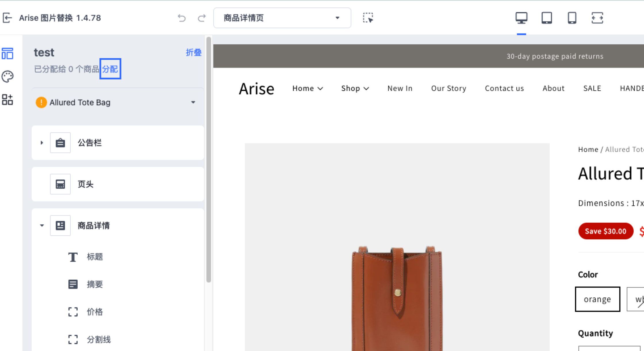The height and width of the screenshot is (351, 644).
Task: Open the theme style palette icon
Action: point(7,77)
